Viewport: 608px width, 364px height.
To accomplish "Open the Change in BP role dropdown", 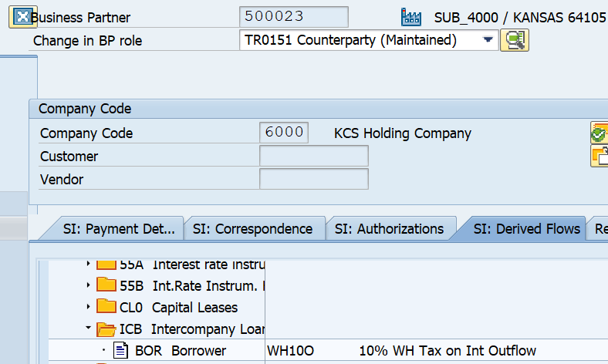I will (488, 40).
